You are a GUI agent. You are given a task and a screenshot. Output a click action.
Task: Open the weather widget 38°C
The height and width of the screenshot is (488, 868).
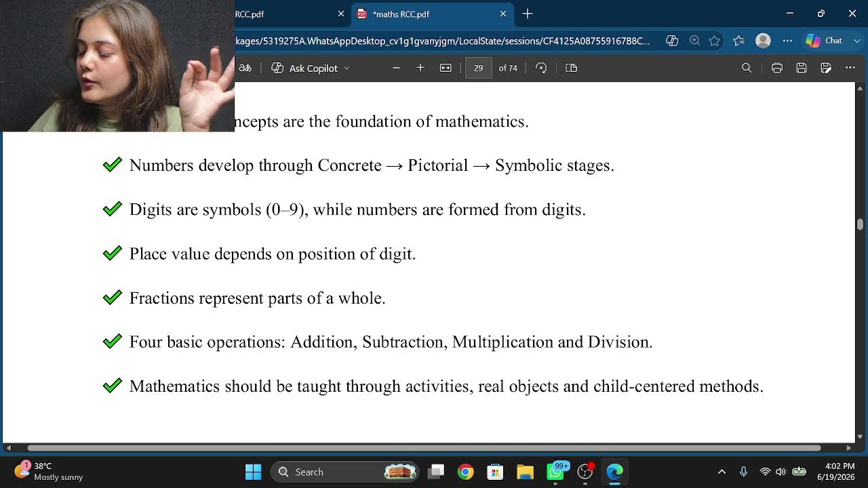tap(49, 472)
